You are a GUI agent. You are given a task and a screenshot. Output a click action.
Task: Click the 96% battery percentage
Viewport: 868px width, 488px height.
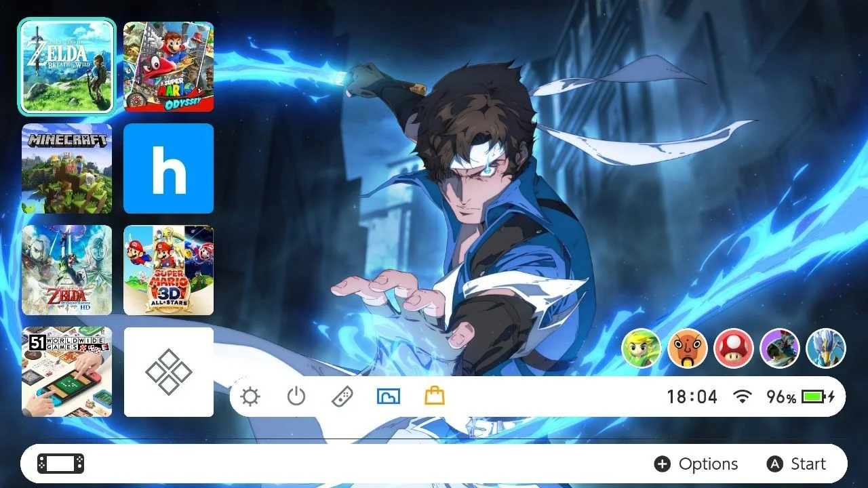pyautogui.click(x=781, y=397)
